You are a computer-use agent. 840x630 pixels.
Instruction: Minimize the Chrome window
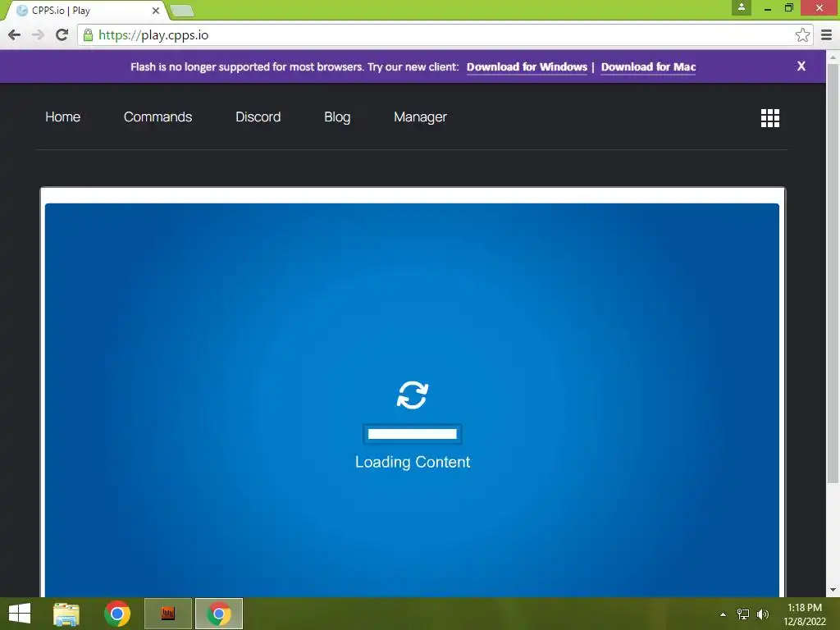pos(767,7)
